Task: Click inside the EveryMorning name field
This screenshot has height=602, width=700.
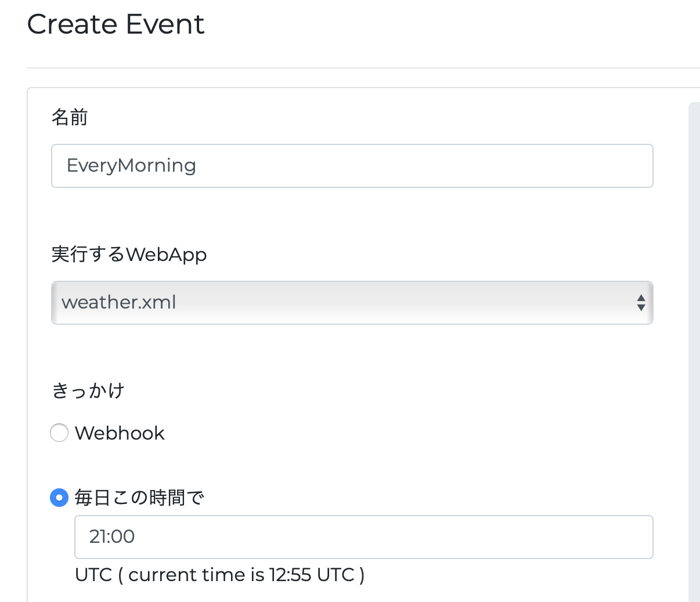Action: click(352, 166)
